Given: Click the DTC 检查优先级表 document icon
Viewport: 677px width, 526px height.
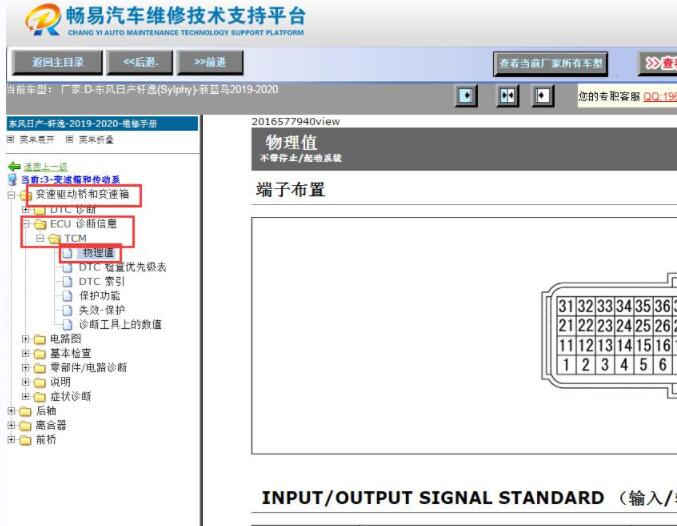Looking at the screenshot, I should pos(67,268).
